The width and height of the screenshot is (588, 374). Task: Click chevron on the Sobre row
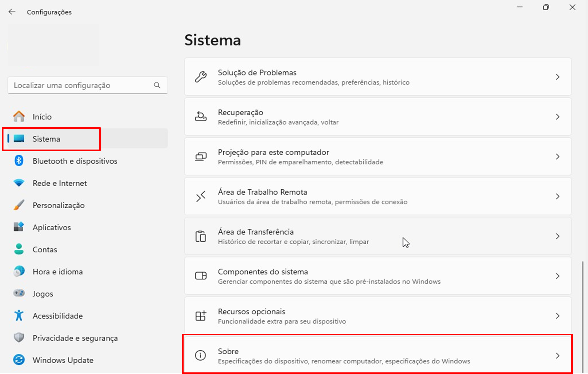pyautogui.click(x=558, y=356)
